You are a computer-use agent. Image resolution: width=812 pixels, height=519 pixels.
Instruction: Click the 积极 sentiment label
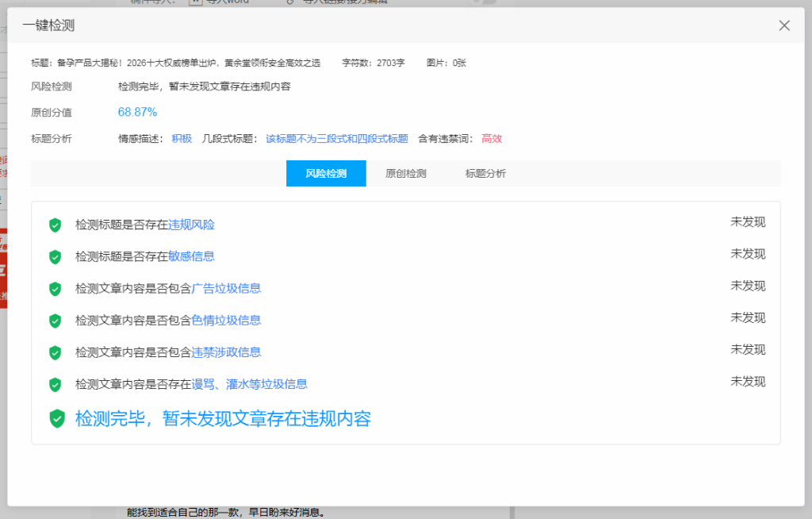[x=182, y=139]
